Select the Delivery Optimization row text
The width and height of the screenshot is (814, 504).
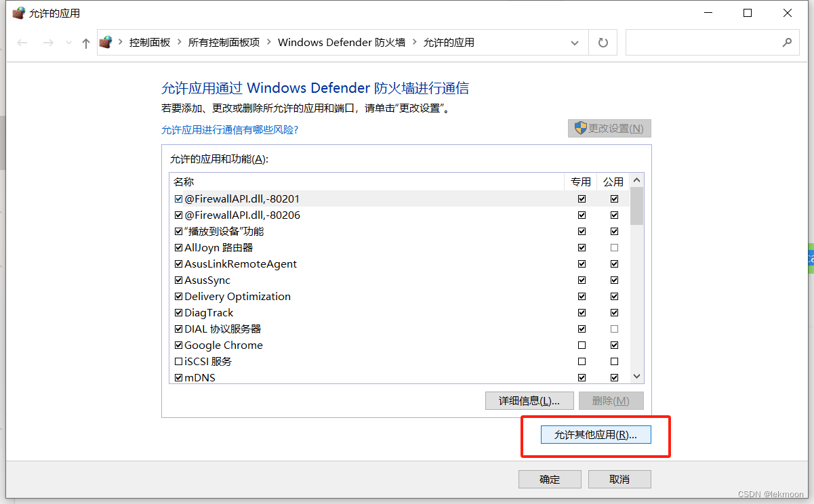click(x=237, y=297)
